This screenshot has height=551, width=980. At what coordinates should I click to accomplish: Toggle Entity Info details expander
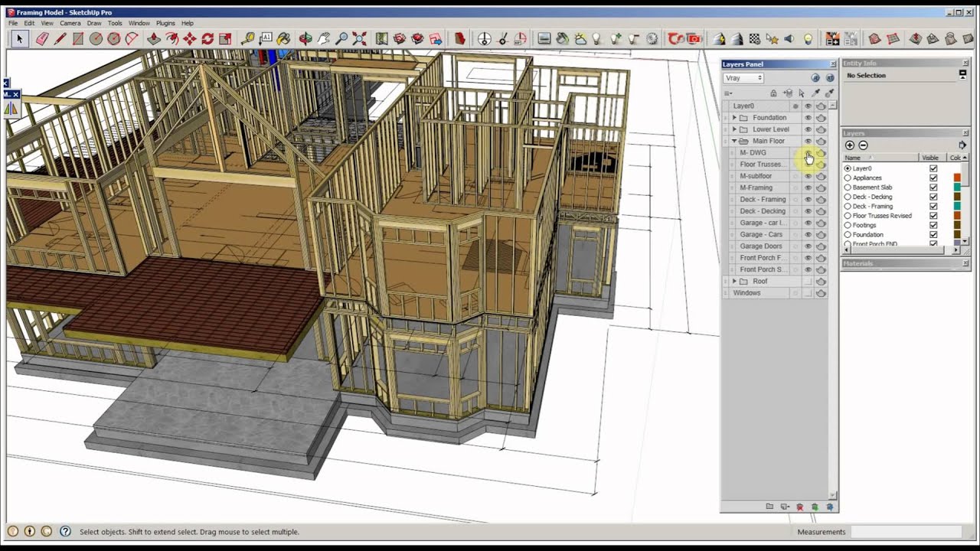[x=962, y=74]
